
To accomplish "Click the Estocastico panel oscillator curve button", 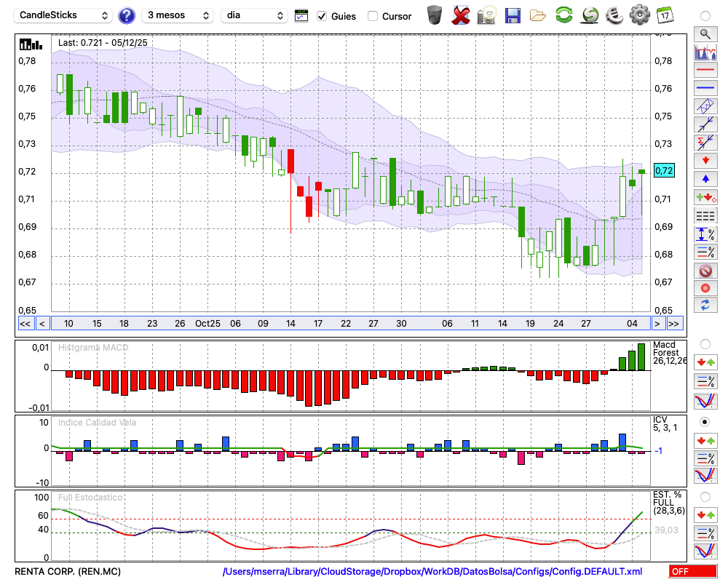I will click(x=705, y=551).
